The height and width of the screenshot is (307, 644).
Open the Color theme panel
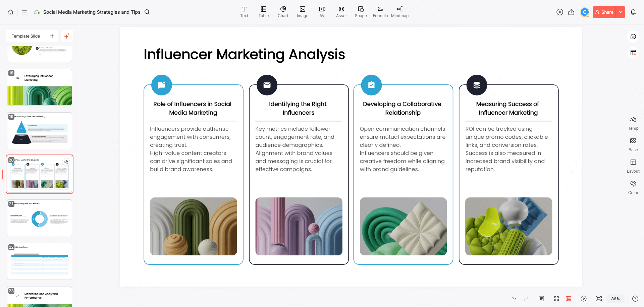tap(633, 187)
